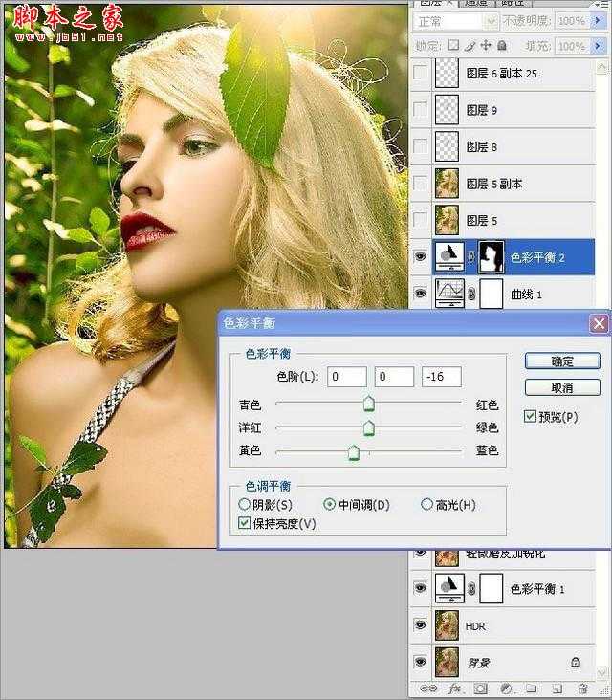Select the 图层 5 副本 thumbnail
Screen dimensions: 612x700
pyautogui.click(x=447, y=183)
